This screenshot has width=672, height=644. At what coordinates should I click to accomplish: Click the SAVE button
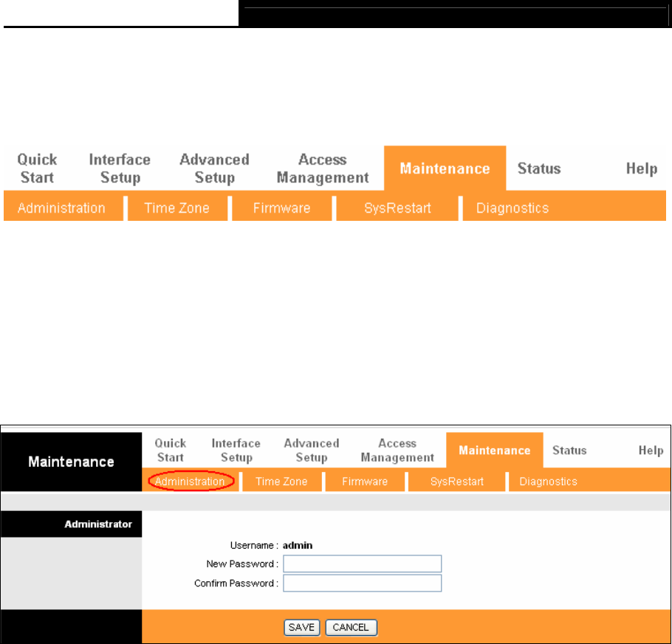[x=302, y=627]
